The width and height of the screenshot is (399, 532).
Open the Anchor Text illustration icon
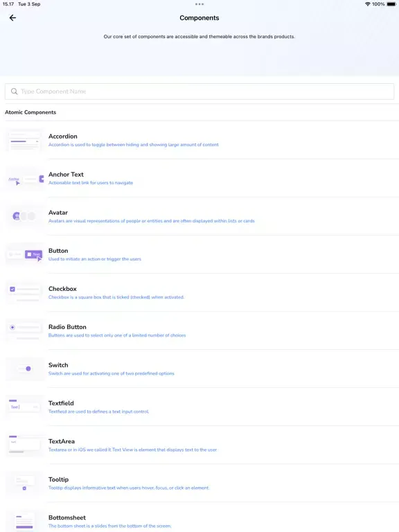(x=24, y=179)
